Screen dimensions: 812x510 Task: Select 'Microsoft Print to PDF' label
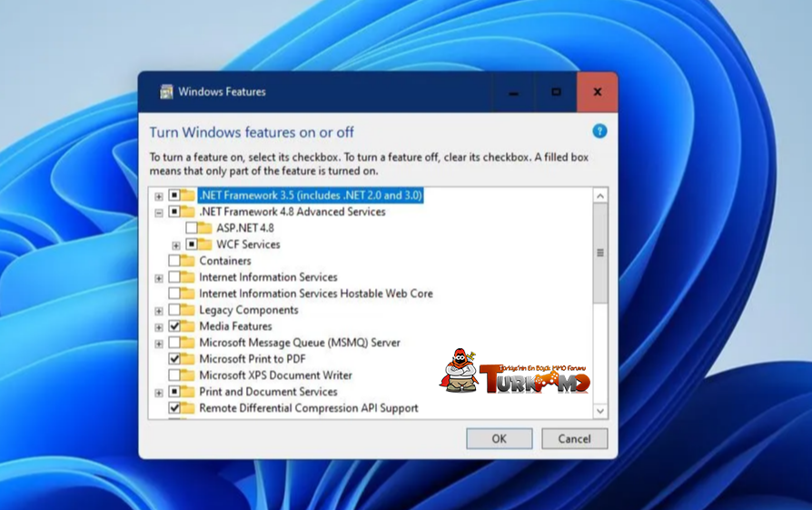click(253, 359)
